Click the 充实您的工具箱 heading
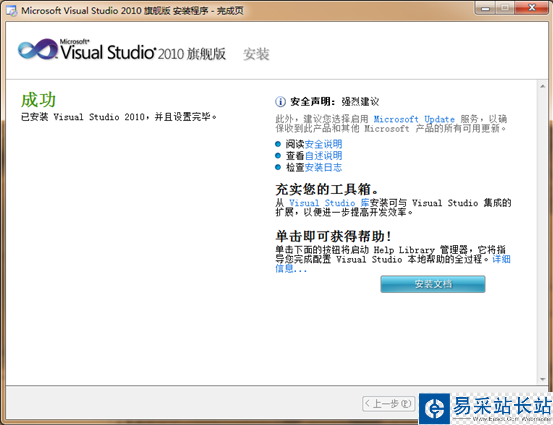This screenshot has height=425, width=553. pyautogui.click(x=327, y=189)
